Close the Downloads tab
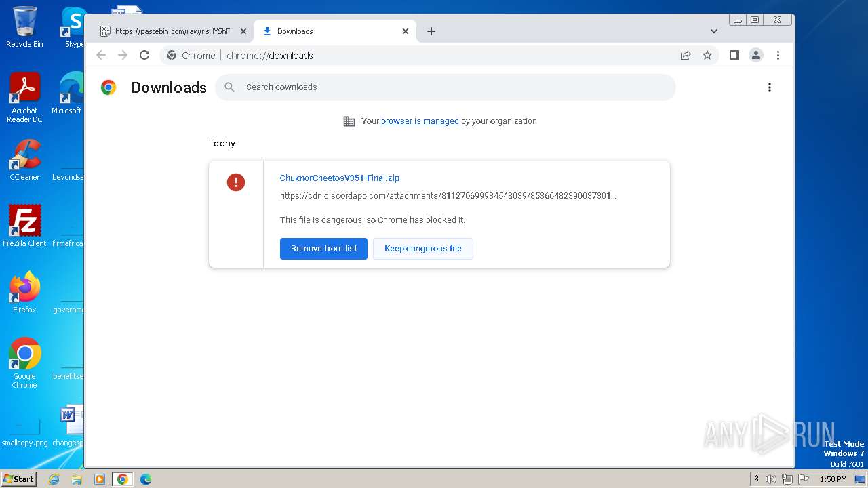 click(406, 31)
